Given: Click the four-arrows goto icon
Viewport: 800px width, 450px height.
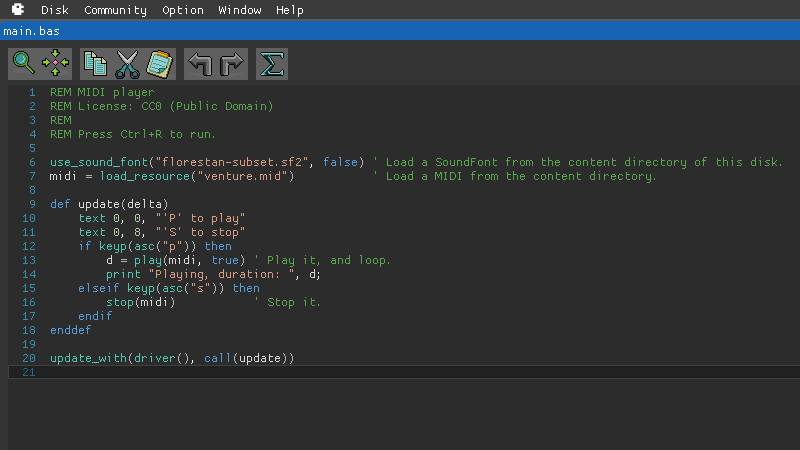Looking at the screenshot, I should 55,65.
